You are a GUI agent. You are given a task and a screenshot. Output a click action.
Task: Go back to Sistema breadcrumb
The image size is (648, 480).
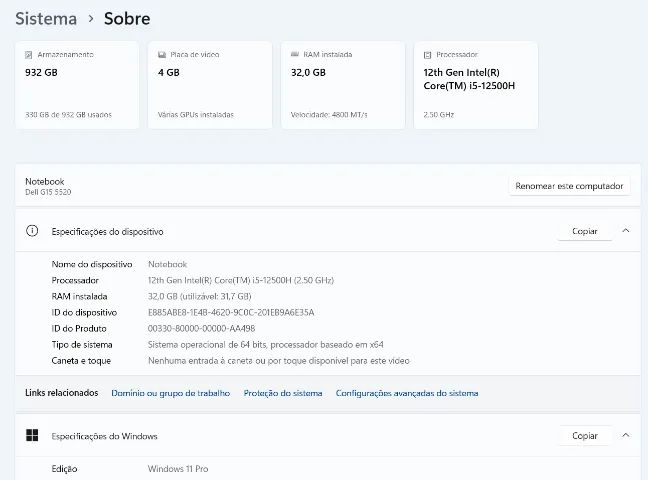click(46, 19)
